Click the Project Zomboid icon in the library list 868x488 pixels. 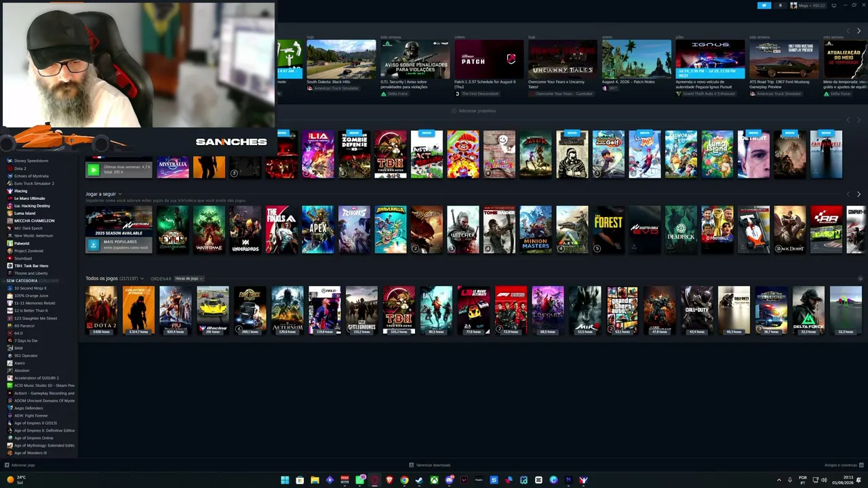pyautogui.click(x=9, y=251)
